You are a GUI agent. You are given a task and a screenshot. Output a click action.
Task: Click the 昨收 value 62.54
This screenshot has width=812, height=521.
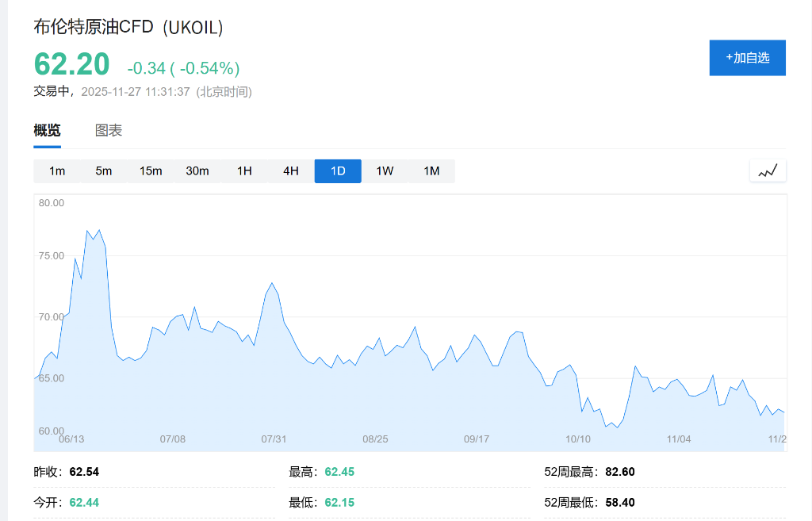84,472
